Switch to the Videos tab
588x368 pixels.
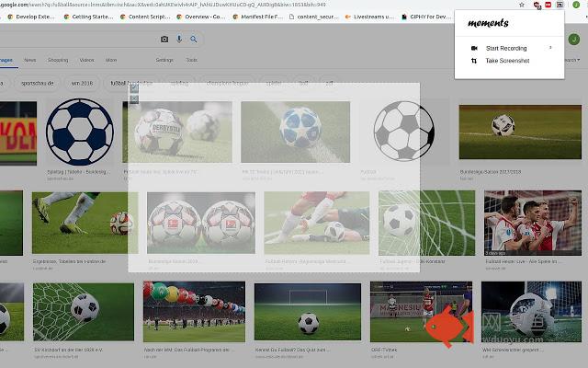pyautogui.click(x=86, y=60)
